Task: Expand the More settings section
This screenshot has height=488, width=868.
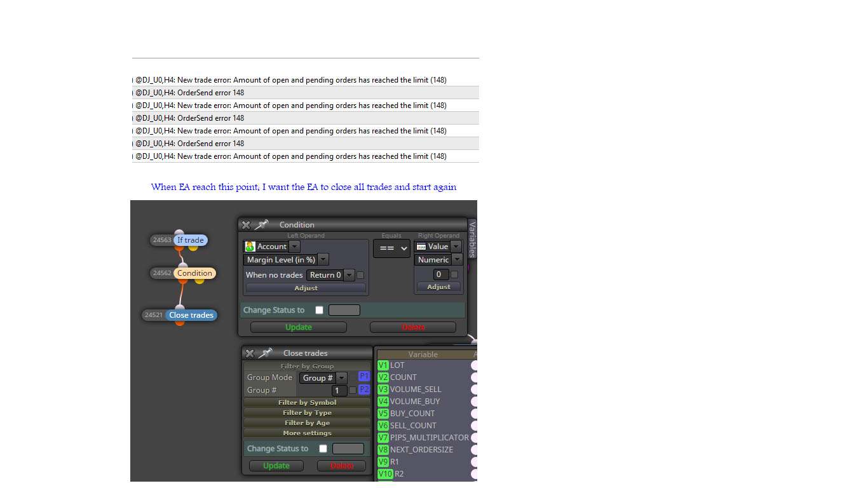Action: pos(307,433)
